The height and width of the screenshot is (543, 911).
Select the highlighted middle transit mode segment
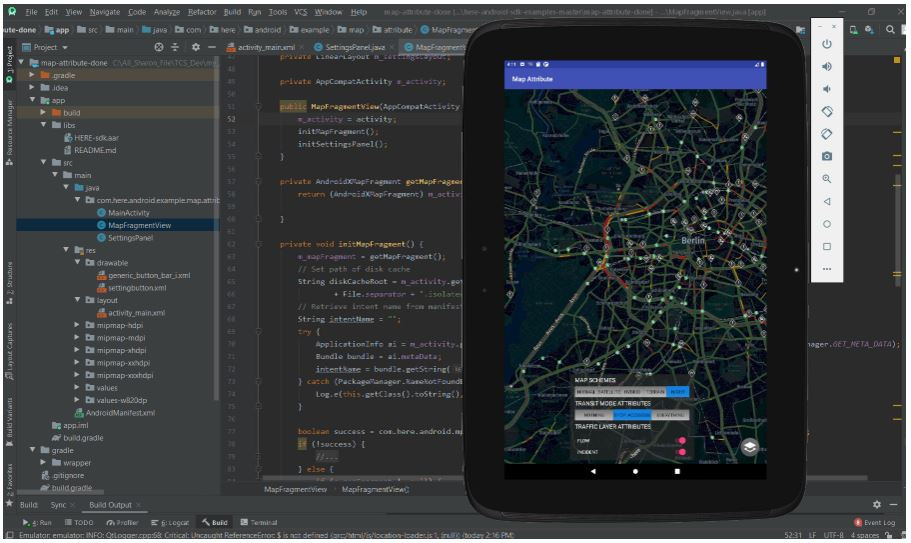pos(632,415)
